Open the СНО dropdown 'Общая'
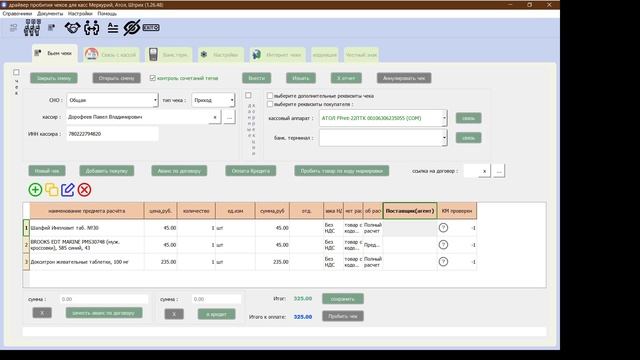640x360 pixels. pyautogui.click(x=112, y=100)
